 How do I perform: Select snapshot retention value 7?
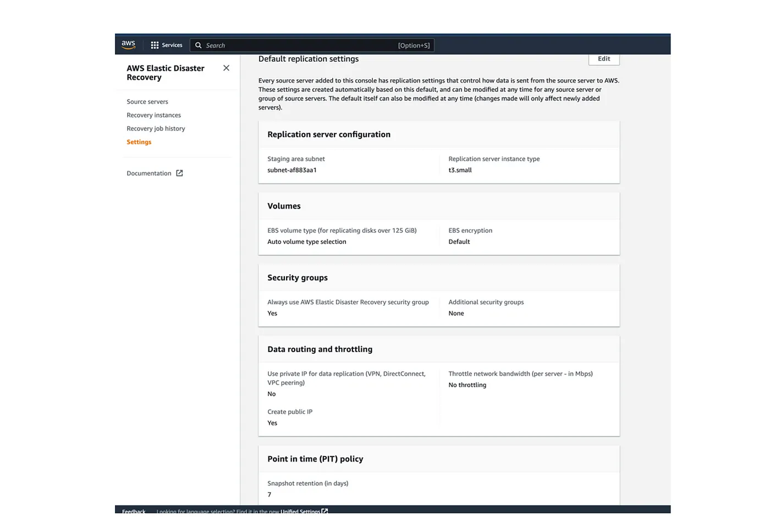pos(269,495)
